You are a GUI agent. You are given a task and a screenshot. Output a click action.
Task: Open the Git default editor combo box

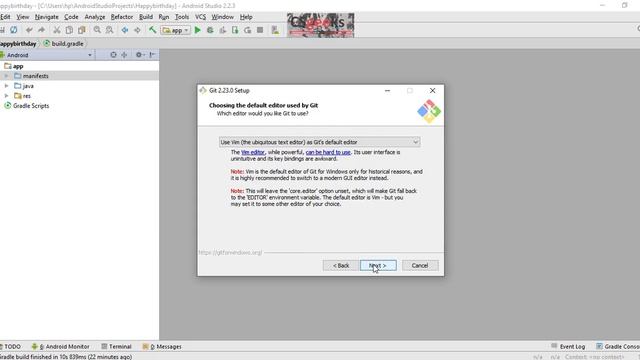click(x=320, y=142)
